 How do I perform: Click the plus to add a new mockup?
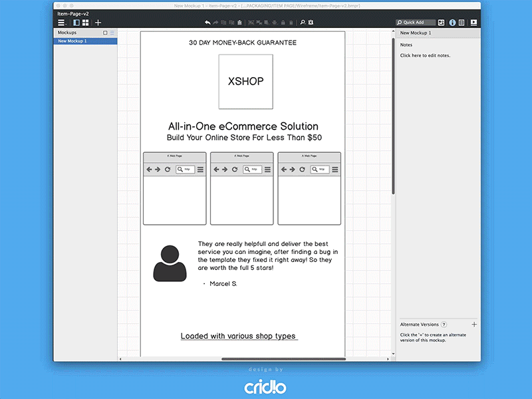point(98,22)
